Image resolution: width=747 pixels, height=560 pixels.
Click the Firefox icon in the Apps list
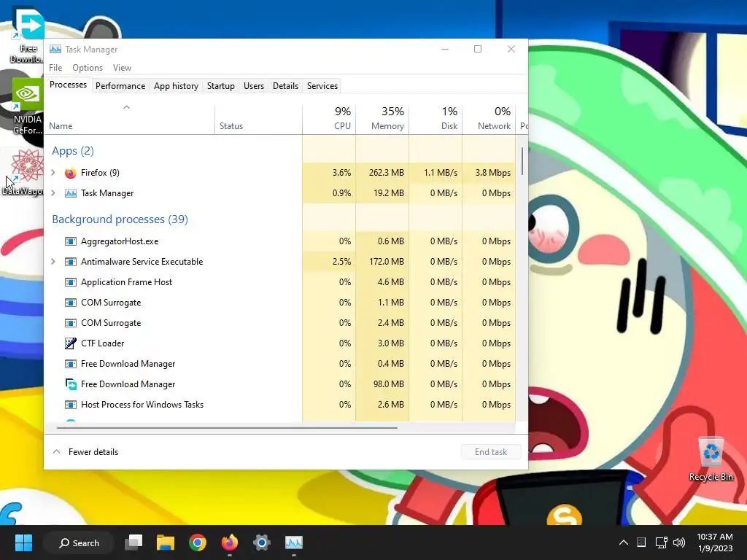[71, 173]
